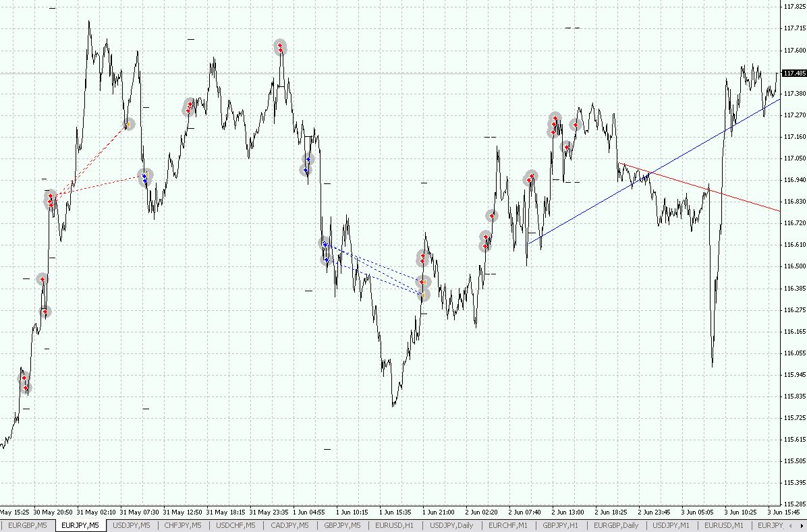This screenshot has width=807, height=532.
Task: Select the USDJPY,M1 tab
Action: [x=671, y=525]
